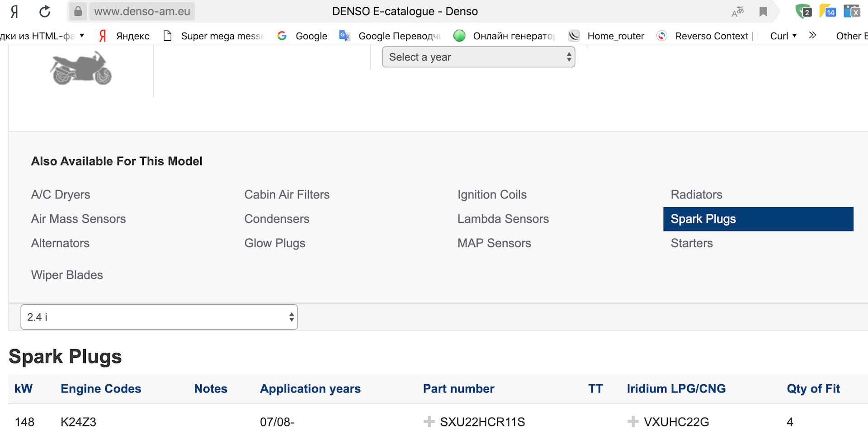Open the HTML bookmarks folder dropdown
The width and height of the screenshot is (868, 430).
[42, 36]
